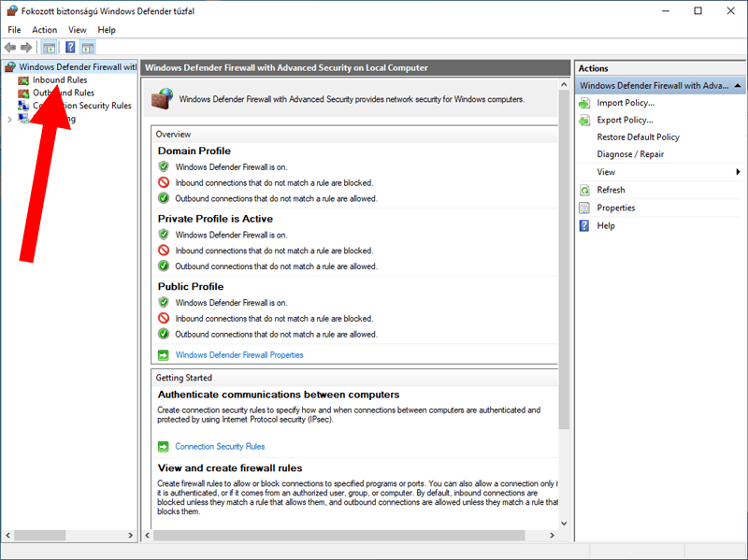Select Connection Security Rules in the console tree
Screen dimensions: 748x560
(82, 106)
